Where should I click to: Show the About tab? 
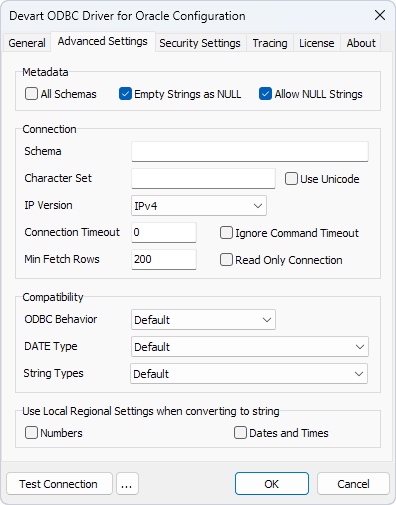point(361,43)
